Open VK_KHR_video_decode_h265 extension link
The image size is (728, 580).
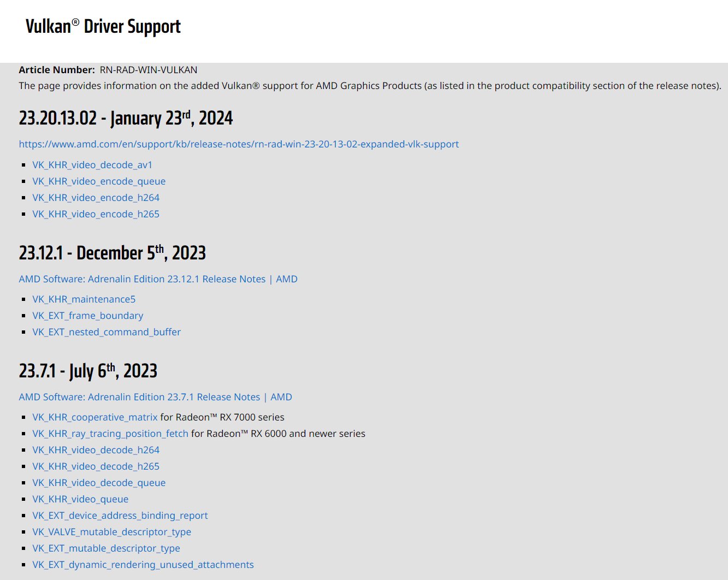pyautogui.click(x=96, y=466)
